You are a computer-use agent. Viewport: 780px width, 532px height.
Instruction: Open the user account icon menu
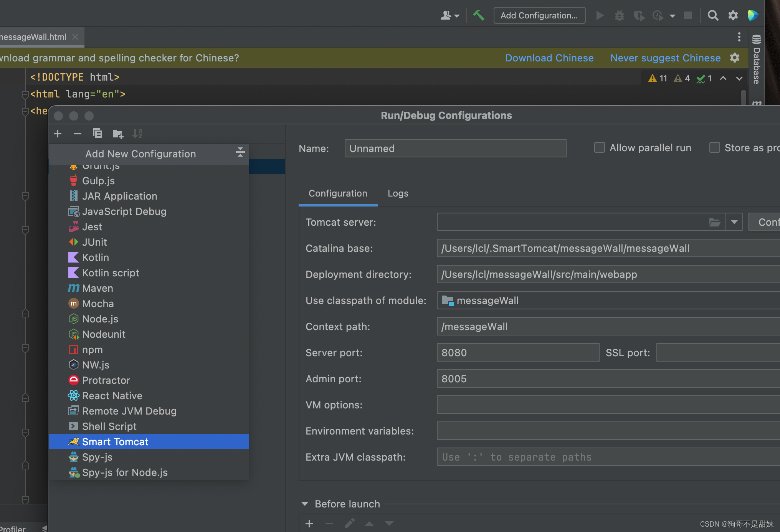coord(449,15)
